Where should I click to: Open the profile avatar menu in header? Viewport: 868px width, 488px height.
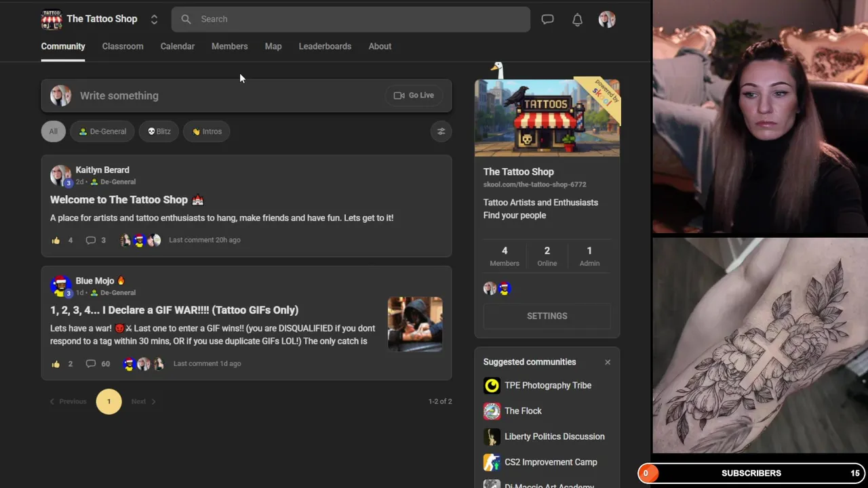tap(607, 20)
